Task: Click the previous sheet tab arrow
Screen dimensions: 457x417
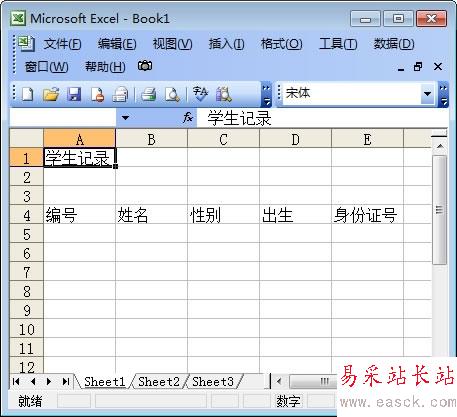Action: 33,381
